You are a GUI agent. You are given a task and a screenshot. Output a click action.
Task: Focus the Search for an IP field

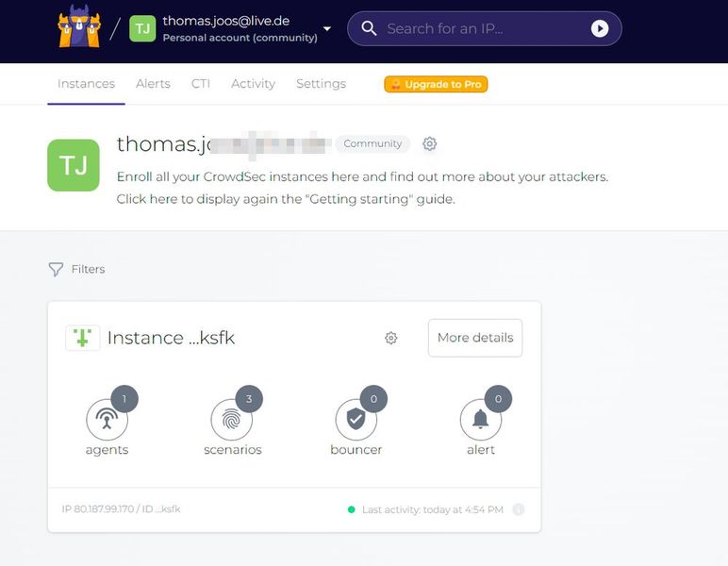click(485, 29)
